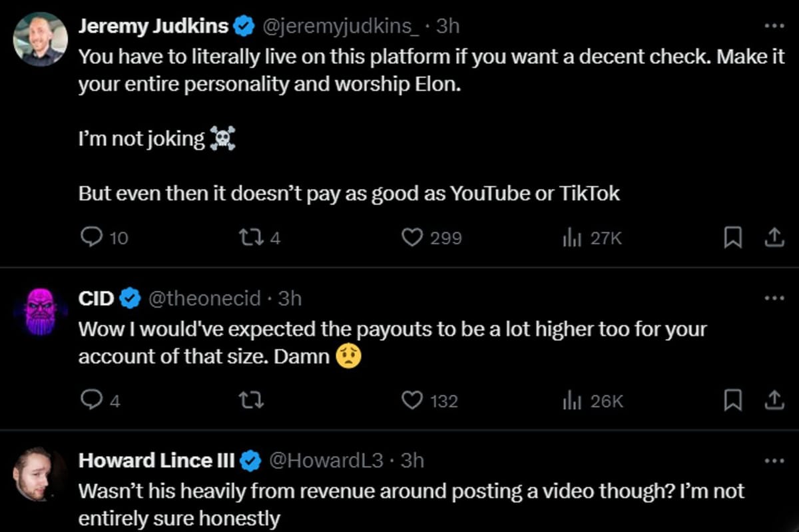Click the 3h timestamp on CID's reply
The height and width of the screenshot is (532, 799).
pyautogui.click(x=291, y=298)
